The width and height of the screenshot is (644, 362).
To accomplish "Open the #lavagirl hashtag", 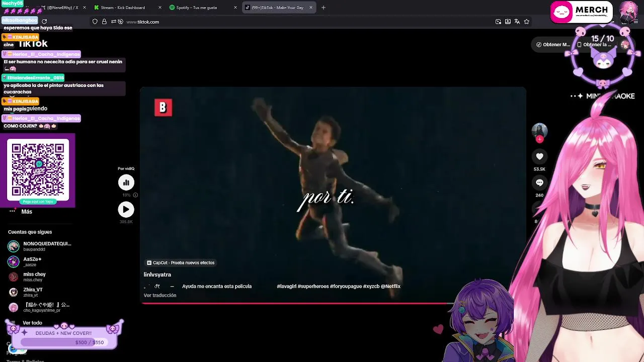I will (x=286, y=286).
